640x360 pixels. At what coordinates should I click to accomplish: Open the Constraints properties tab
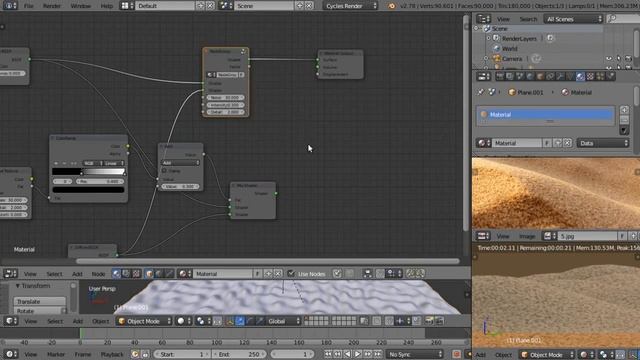tap(550, 76)
